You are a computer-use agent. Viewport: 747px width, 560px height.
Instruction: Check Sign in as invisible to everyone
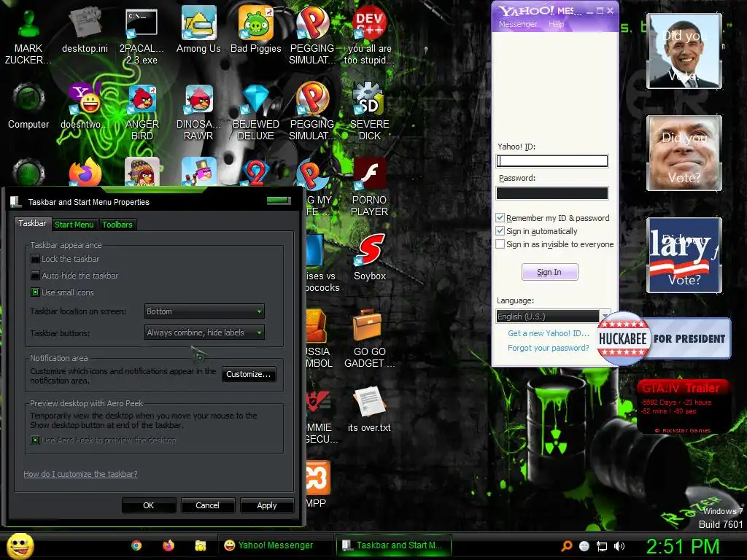click(500, 244)
